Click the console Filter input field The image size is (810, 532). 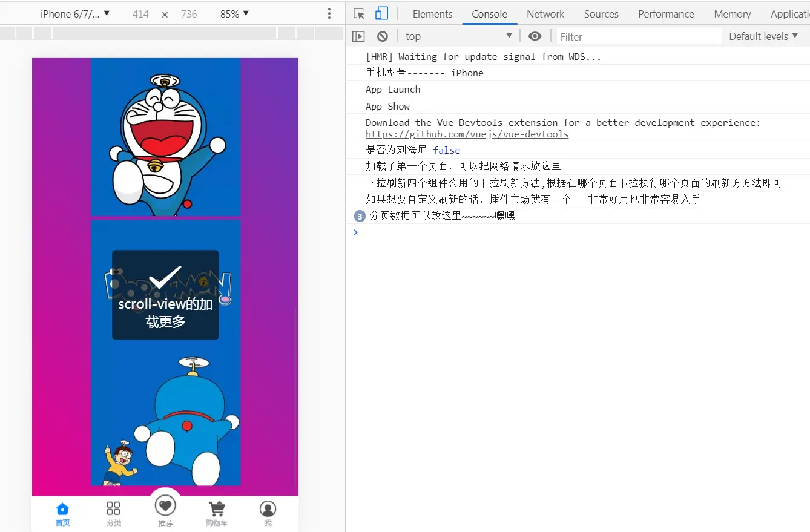tap(639, 36)
